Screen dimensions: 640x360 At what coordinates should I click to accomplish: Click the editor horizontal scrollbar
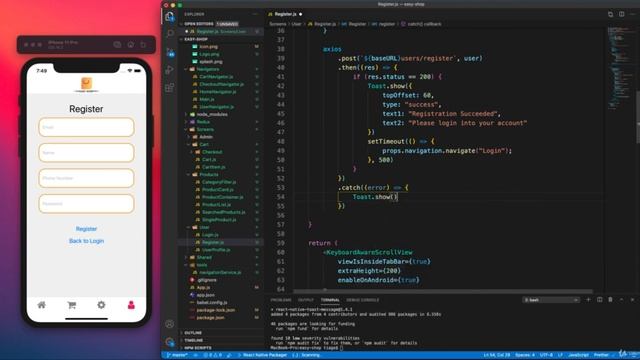coord(443,291)
